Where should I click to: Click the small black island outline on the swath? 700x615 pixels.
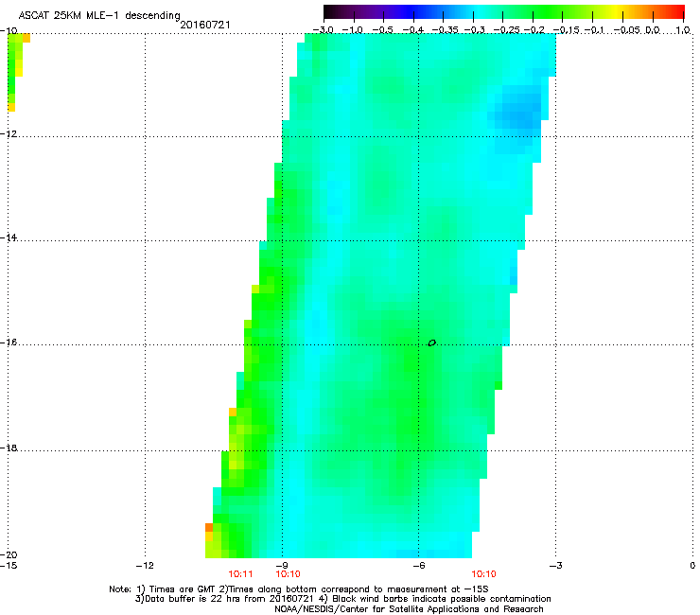pos(431,343)
